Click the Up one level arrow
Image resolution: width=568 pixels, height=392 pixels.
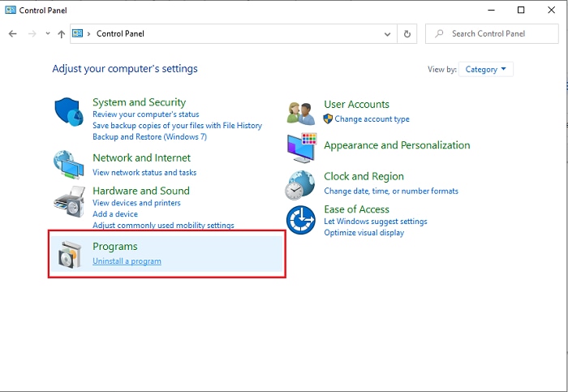61,34
